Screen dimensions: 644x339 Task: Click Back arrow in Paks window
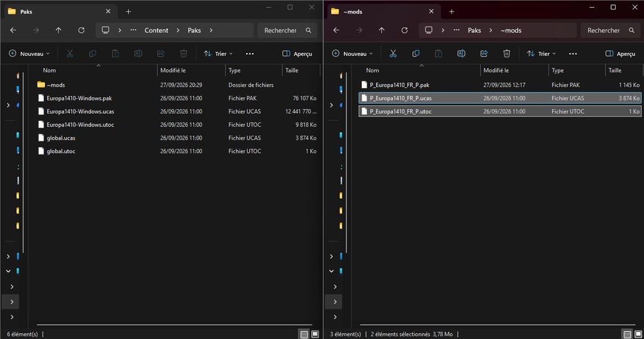(13, 30)
